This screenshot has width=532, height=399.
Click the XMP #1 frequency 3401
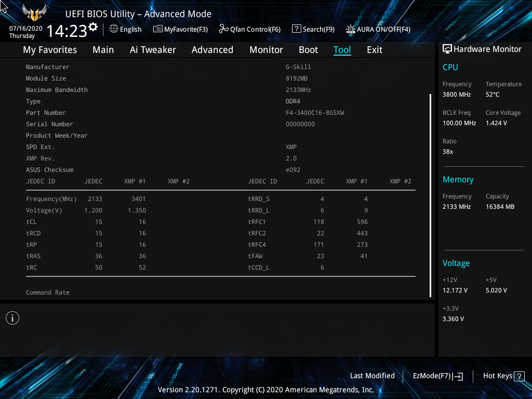(138, 199)
